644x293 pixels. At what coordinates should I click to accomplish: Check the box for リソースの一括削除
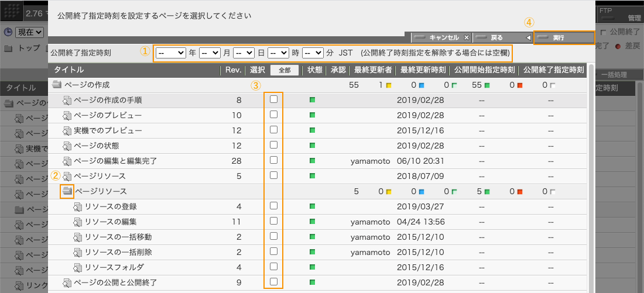click(x=273, y=251)
